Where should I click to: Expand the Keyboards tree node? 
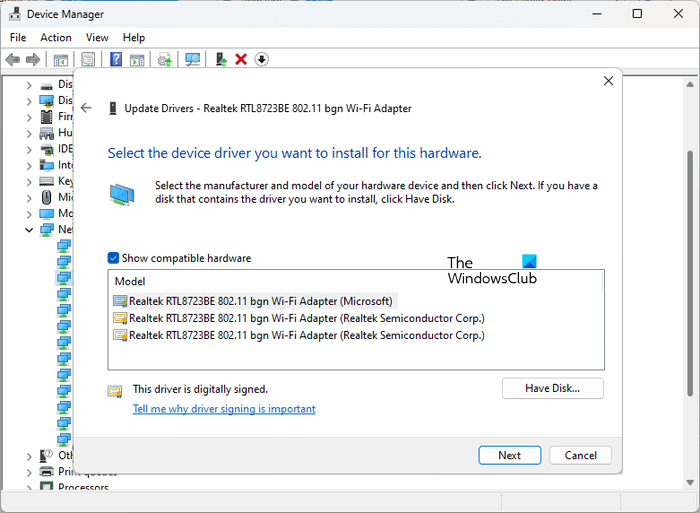pyautogui.click(x=29, y=181)
